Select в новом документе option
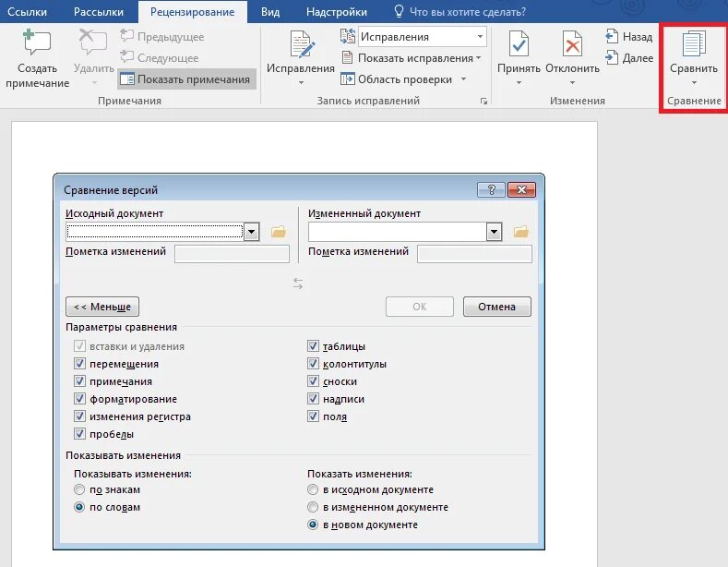Viewport: 728px width, 567px height. [x=313, y=525]
